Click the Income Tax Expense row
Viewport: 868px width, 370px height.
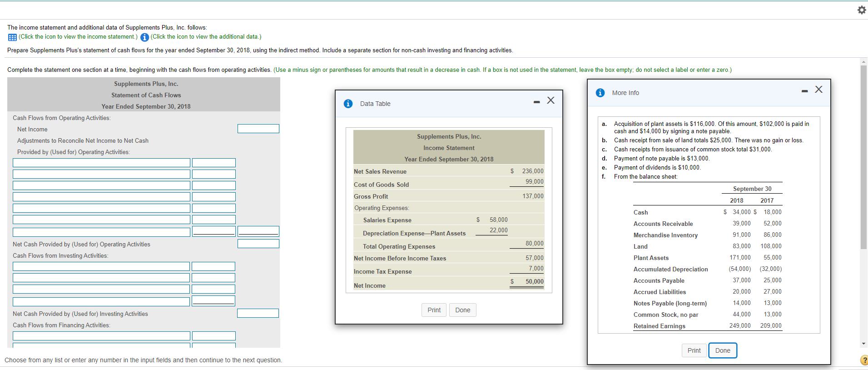coord(449,270)
